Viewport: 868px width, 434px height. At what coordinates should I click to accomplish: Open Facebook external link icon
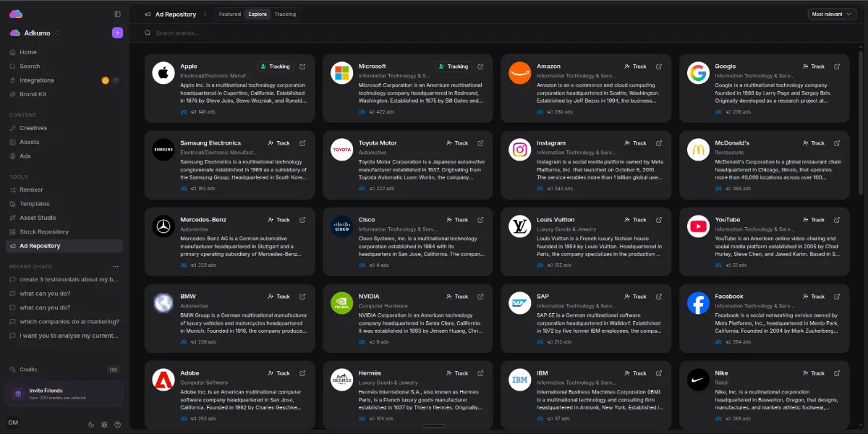[x=837, y=297]
